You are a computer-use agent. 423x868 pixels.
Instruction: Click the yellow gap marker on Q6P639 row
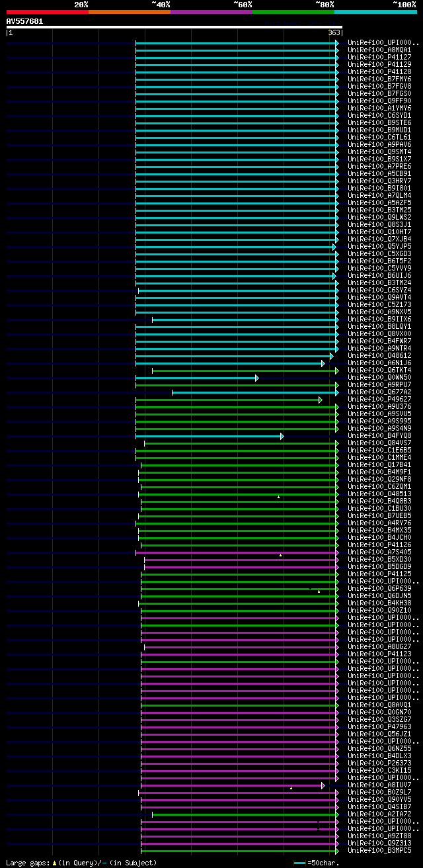pyautogui.click(x=319, y=591)
